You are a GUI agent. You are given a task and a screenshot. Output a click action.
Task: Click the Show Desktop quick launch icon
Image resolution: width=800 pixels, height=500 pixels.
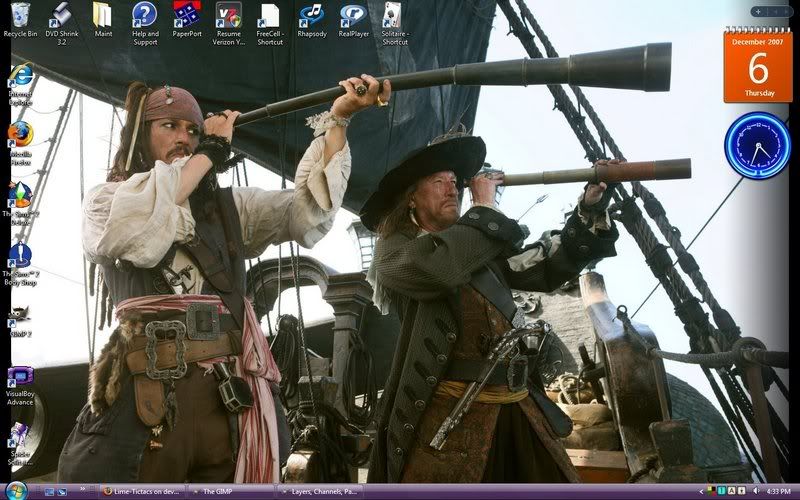click(x=49, y=492)
